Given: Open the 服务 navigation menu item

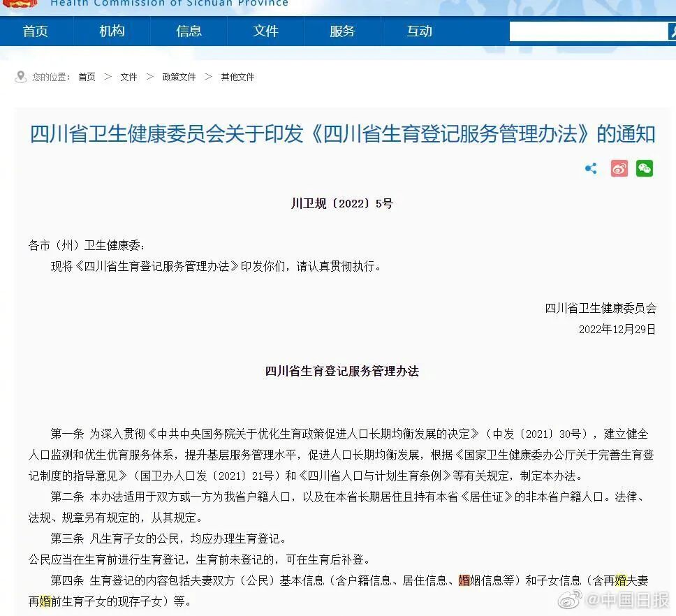Looking at the screenshot, I should [x=342, y=31].
